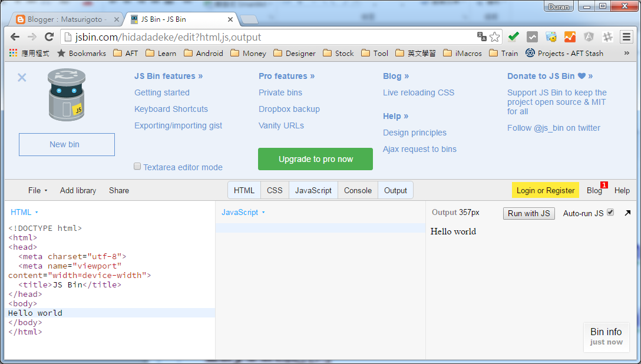This screenshot has width=641, height=364.
Task: Click the Duran profile button
Action: click(x=559, y=6)
